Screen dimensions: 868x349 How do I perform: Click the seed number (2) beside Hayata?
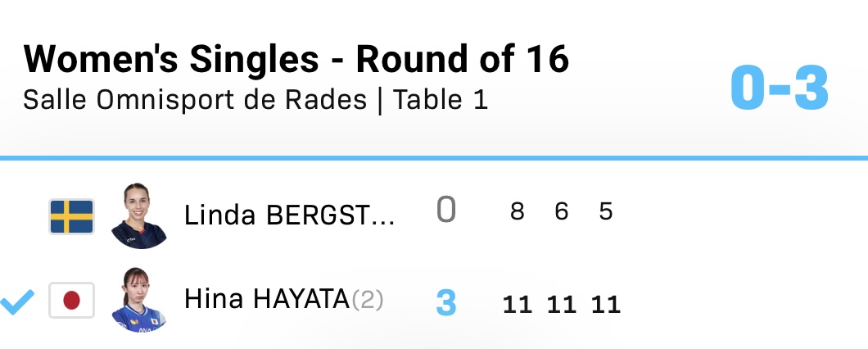[368, 301]
